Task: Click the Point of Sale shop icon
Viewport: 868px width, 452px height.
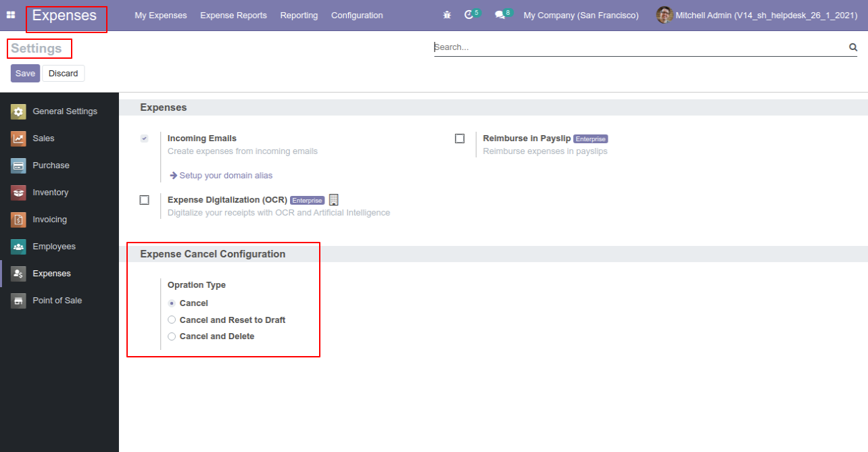Action: point(18,301)
